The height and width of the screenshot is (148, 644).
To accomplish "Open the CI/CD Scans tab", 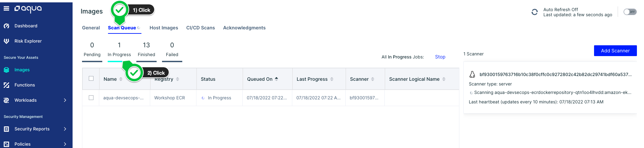I will click(200, 28).
